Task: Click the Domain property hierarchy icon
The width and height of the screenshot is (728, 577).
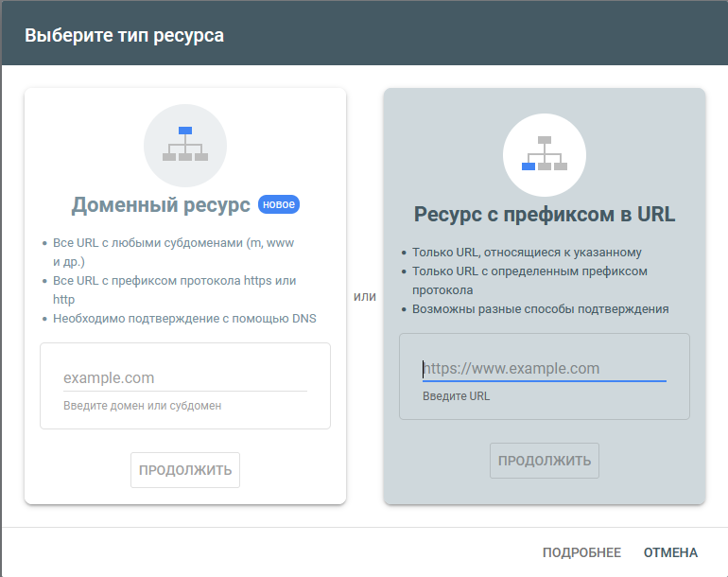Action: tap(185, 144)
